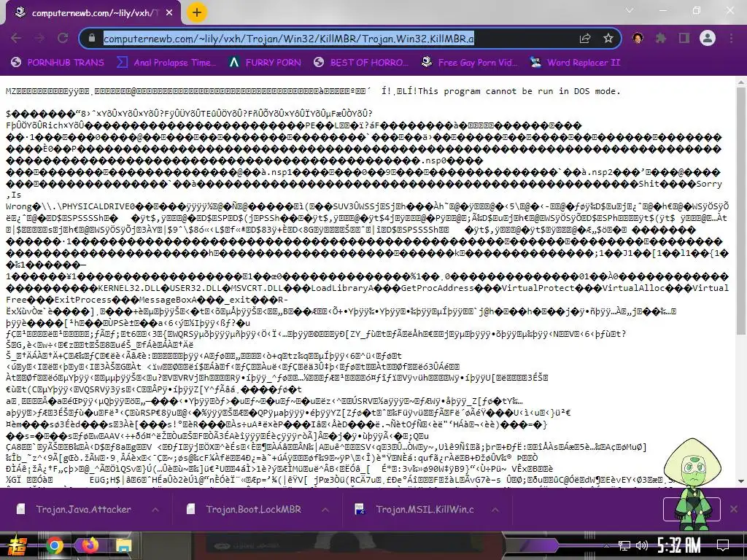This screenshot has height=560, width=747.
Task: Close the downloads bar
Action: (x=734, y=509)
